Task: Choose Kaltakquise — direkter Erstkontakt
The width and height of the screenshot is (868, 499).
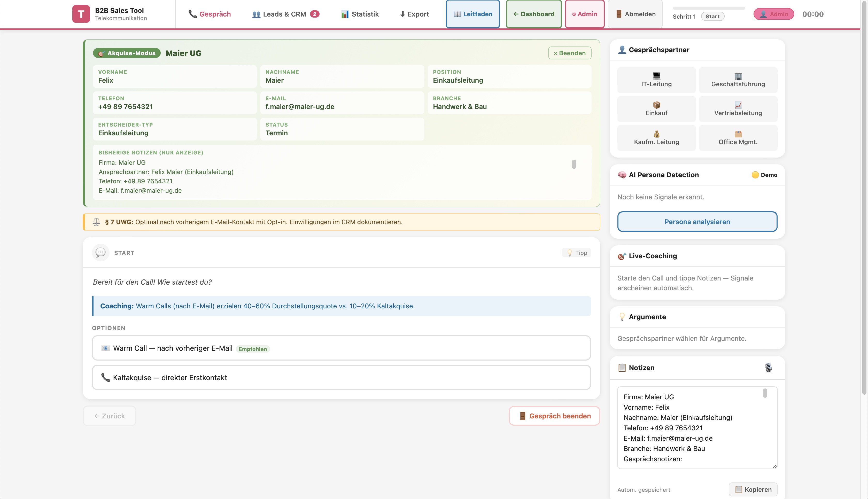Action: (341, 377)
